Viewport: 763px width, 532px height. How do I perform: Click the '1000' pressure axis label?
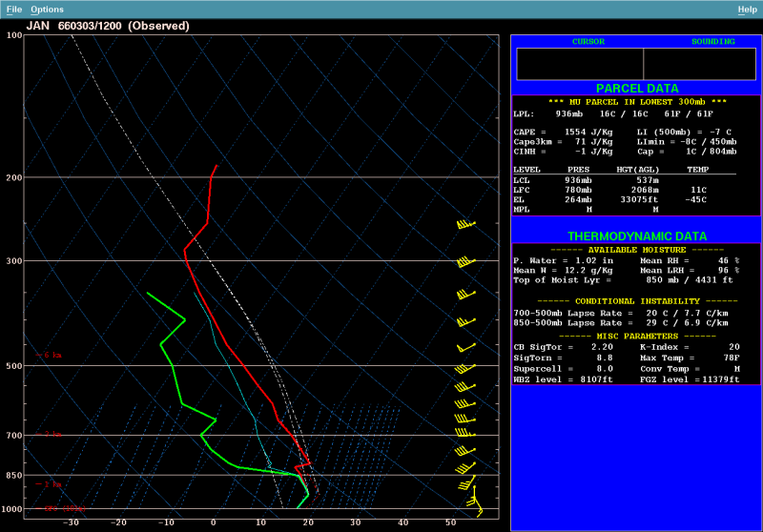coord(11,509)
